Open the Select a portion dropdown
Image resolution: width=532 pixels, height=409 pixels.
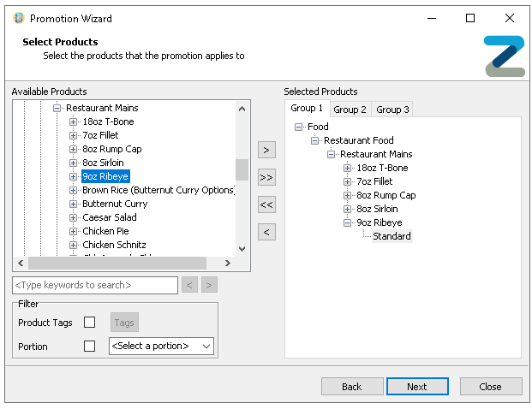pos(161,347)
